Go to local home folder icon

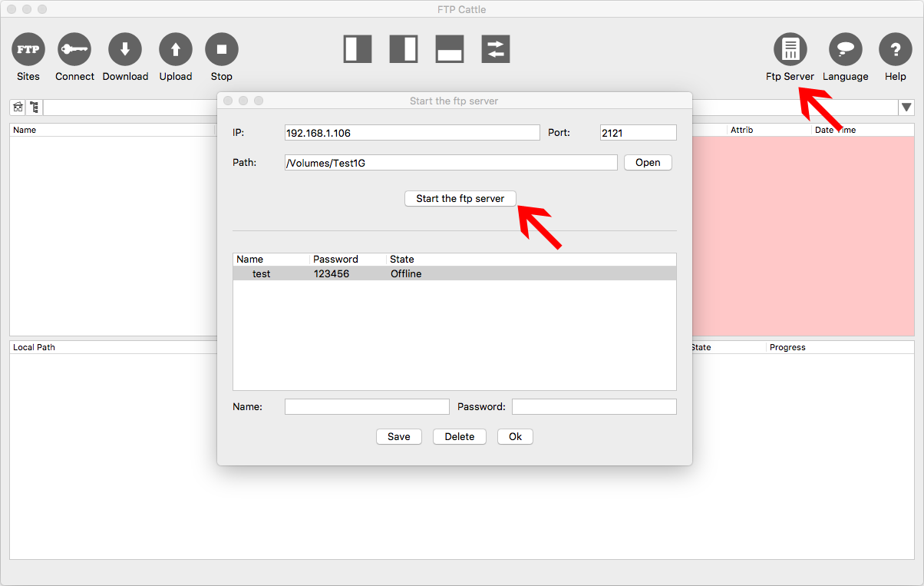click(18, 108)
